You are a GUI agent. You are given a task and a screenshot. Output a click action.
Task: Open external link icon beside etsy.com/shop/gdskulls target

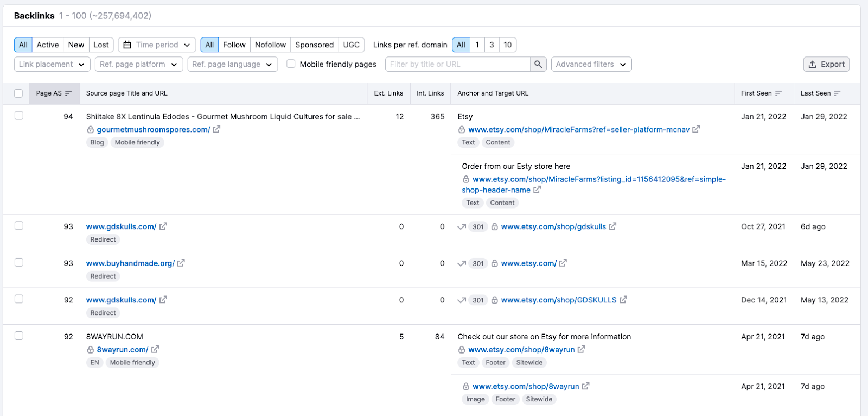point(612,226)
